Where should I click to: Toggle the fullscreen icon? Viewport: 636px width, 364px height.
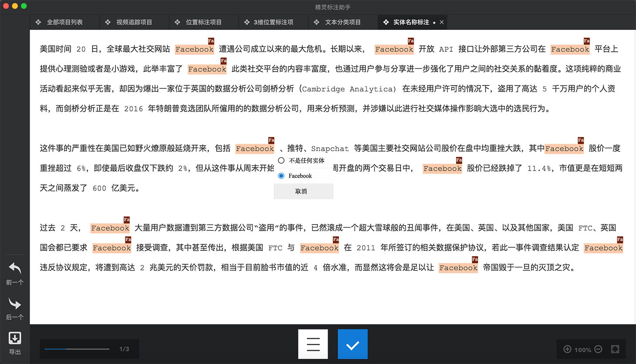(x=615, y=349)
